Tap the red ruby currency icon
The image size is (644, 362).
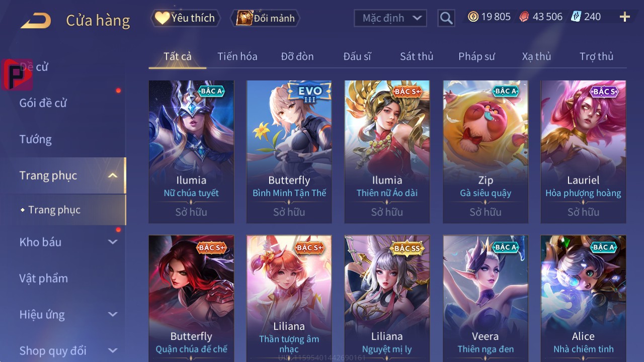coord(524,17)
